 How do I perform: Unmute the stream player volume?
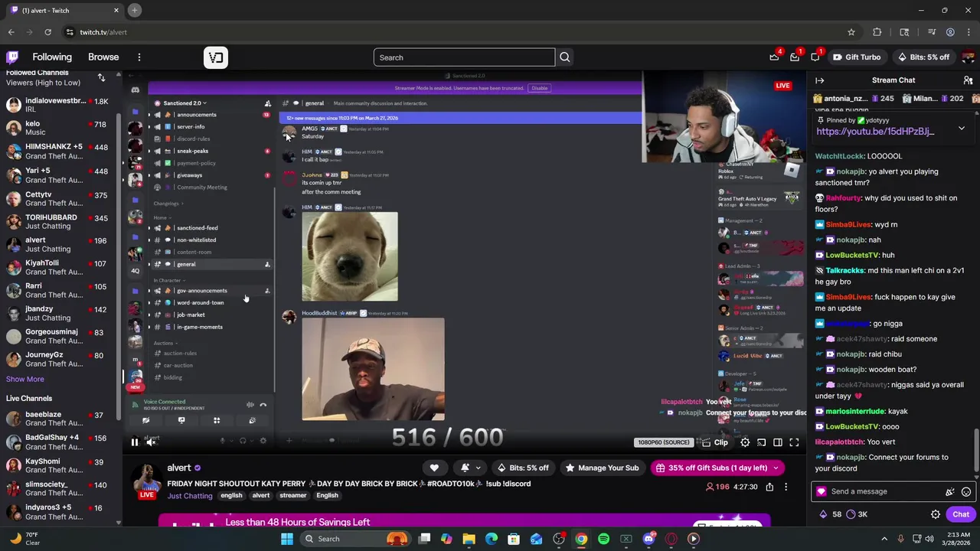coord(152,442)
